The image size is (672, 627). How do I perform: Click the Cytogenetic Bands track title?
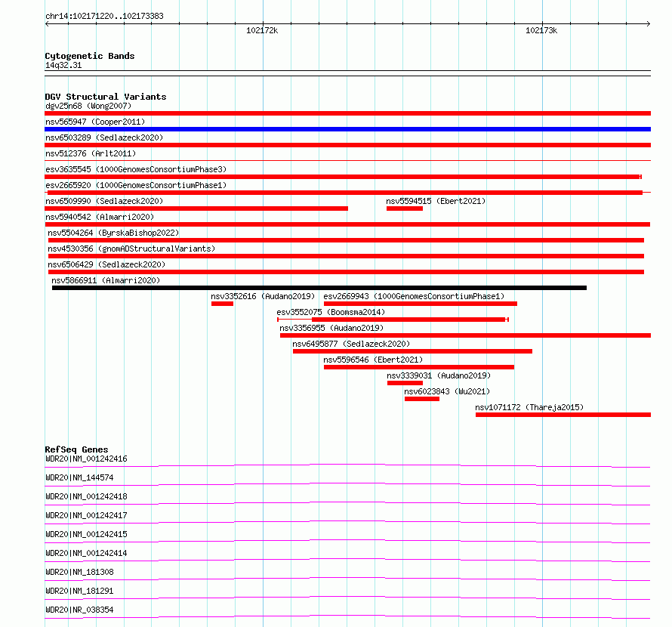pos(90,56)
